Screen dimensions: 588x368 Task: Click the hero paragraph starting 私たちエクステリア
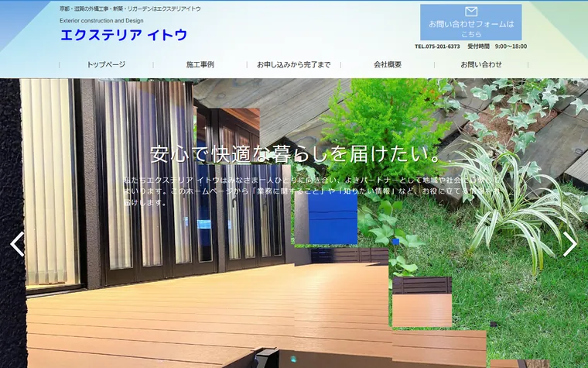coord(312,191)
